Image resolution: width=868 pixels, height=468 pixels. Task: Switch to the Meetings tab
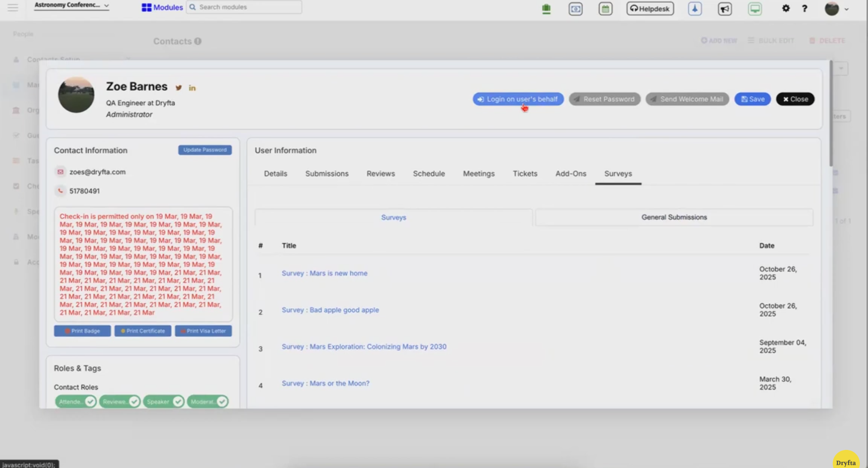point(478,174)
